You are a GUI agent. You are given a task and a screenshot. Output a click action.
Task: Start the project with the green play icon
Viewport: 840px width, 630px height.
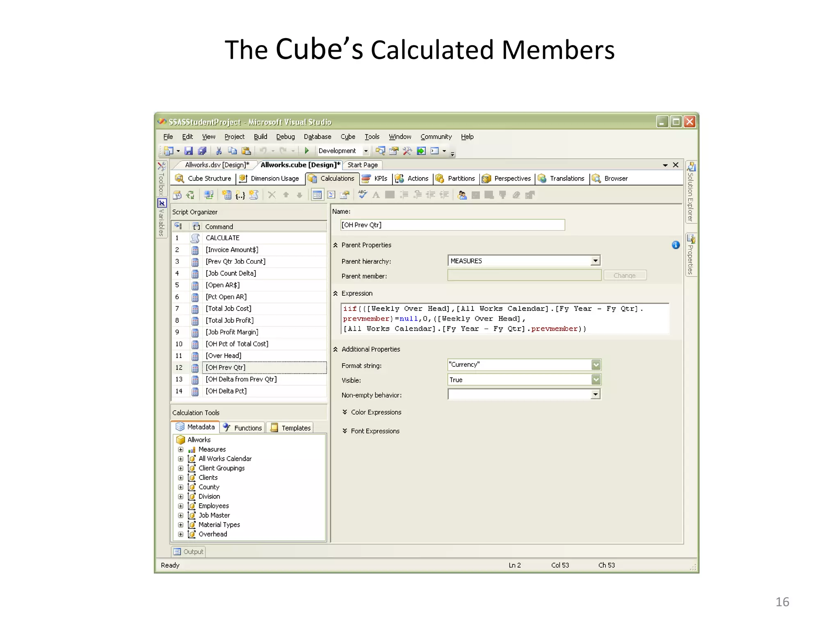[306, 151]
